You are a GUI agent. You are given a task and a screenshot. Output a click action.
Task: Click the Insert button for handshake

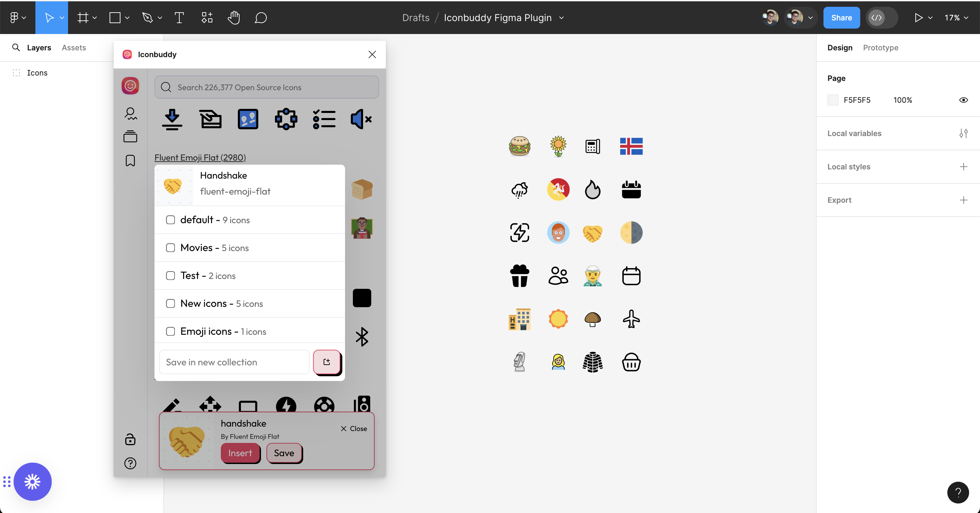pyautogui.click(x=240, y=453)
